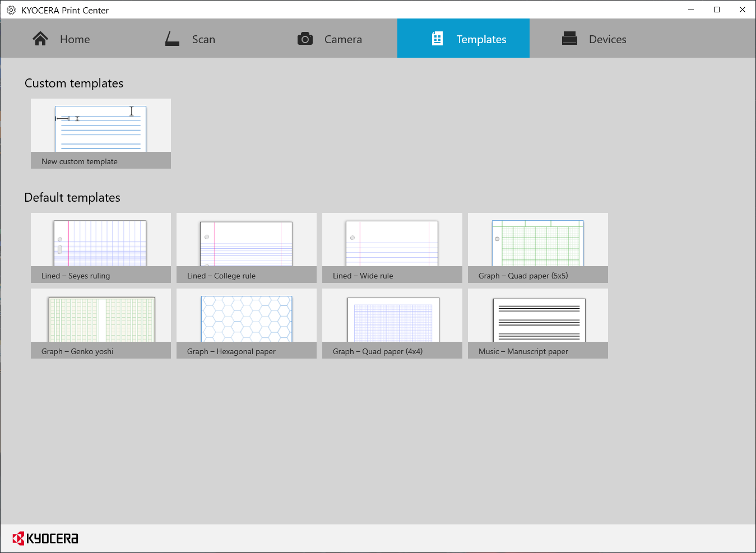The height and width of the screenshot is (553, 756).
Task: Pick the Lined – Wide rule template
Action: click(x=392, y=248)
